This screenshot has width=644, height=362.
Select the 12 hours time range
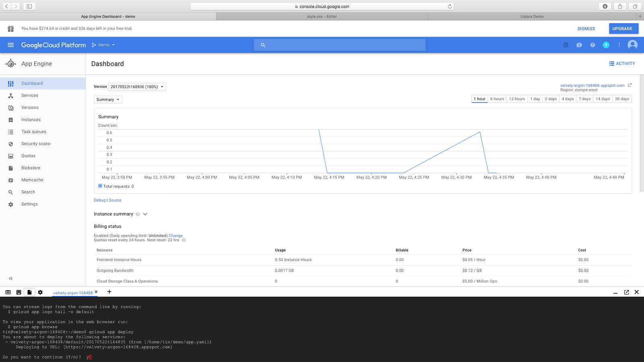tap(517, 99)
